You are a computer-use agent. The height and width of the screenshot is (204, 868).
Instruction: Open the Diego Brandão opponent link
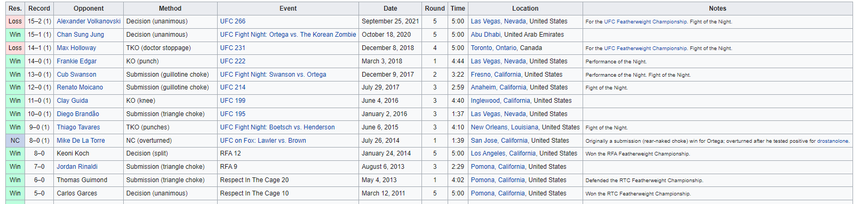point(78,114)
